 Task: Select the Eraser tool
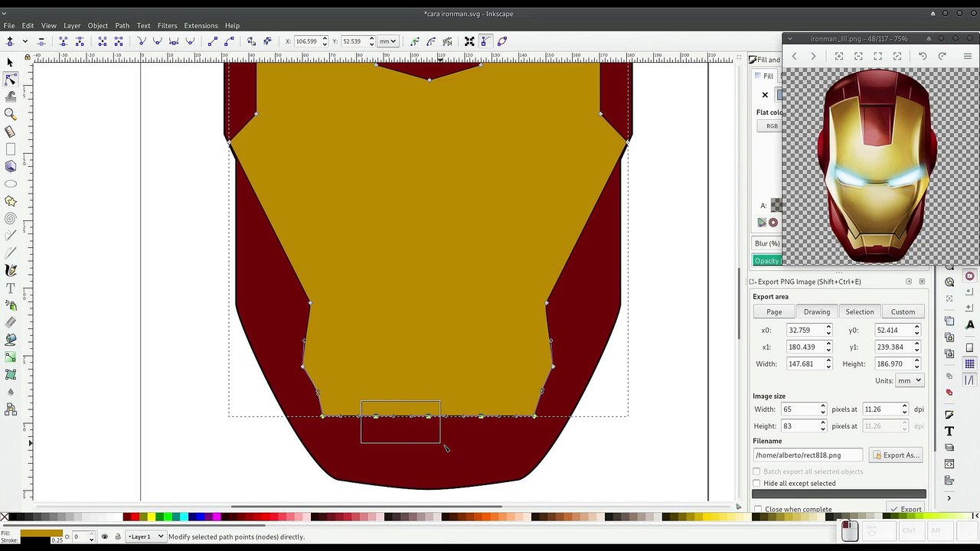point(10,322)
